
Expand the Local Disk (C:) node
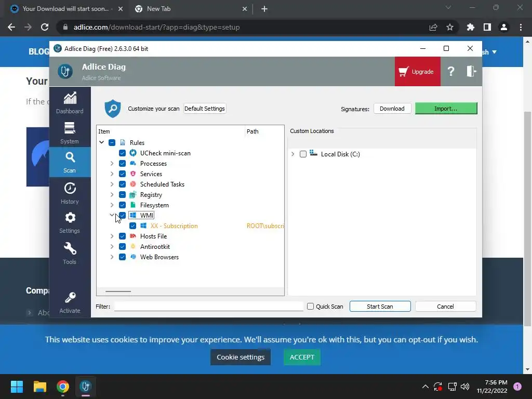pyautogui.click(x=293, y=154)
